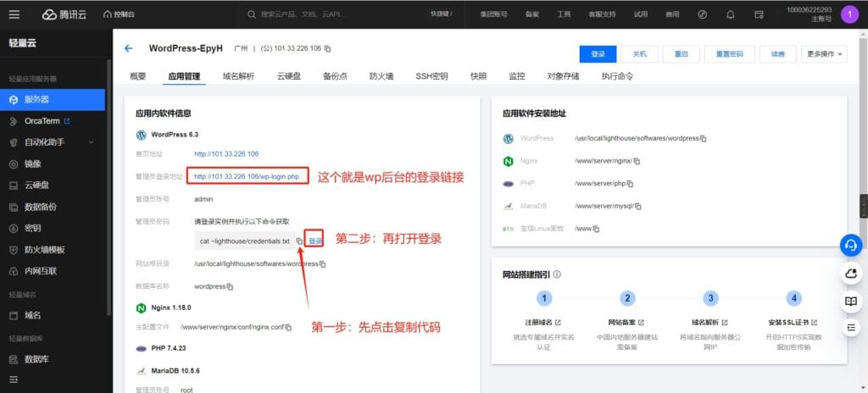
Task: Open homepage link http://101.33.226.106
Action: pyautogui.click(x=226, y=154)
